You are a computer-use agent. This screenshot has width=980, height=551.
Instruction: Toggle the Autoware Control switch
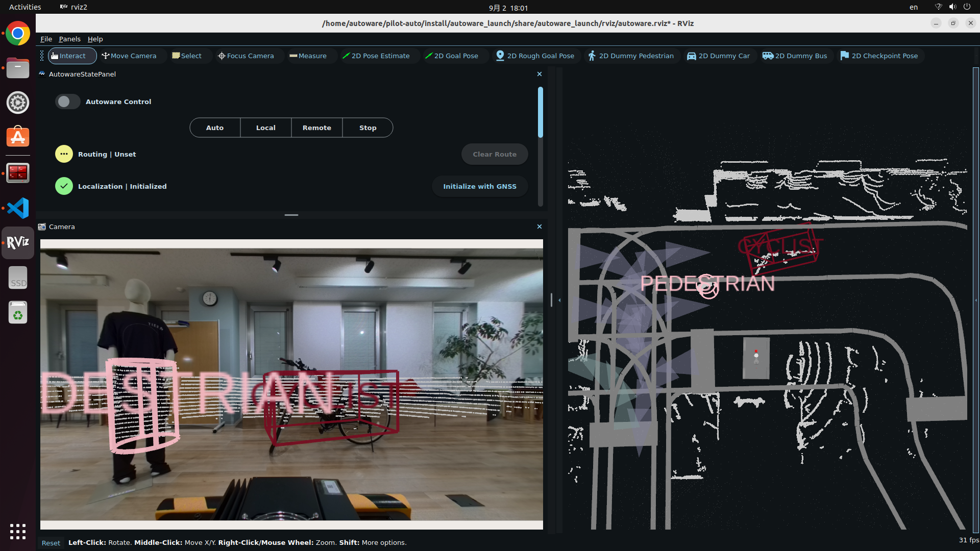[x=67, y=102]
